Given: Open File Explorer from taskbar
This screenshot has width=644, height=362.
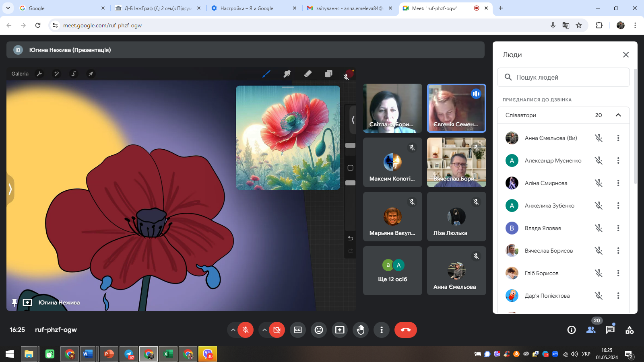Looking at the screenshot, I should [29, 354].
